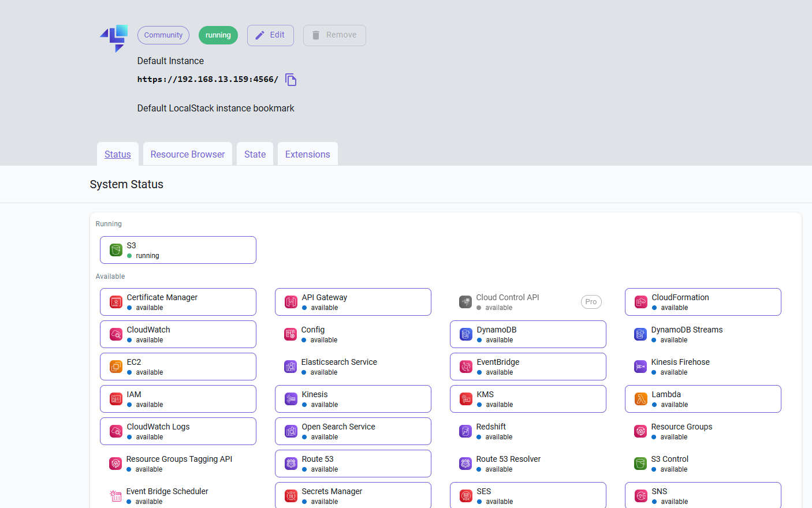
Task: Click 'Default LocalStack instance bookmark' description
Action: coord(216,109)
